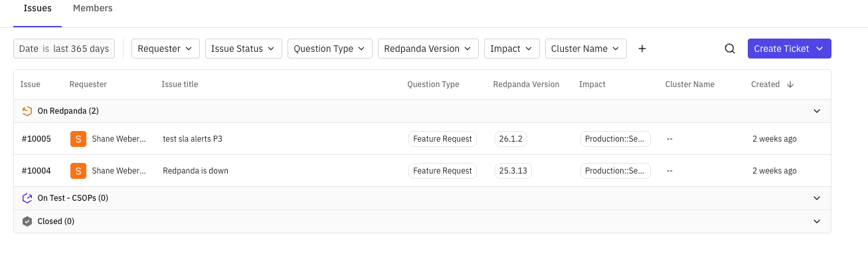Click the Issue column header

[x=31, y=84]
